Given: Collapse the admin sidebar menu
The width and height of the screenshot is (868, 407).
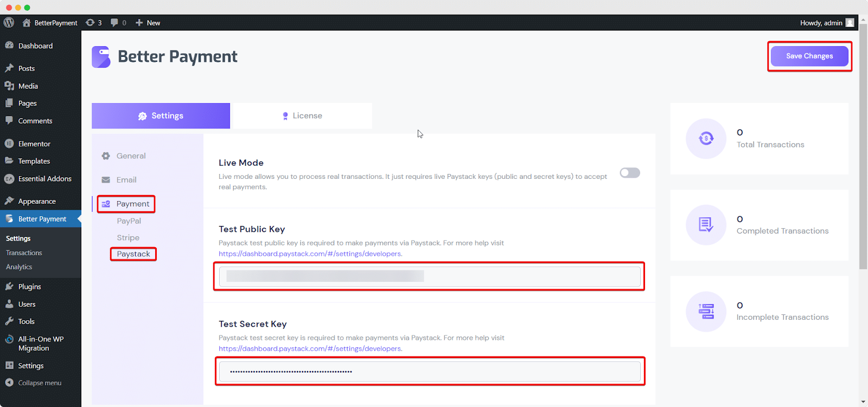Looking at the screenshot, I should (x=34, y=383).
